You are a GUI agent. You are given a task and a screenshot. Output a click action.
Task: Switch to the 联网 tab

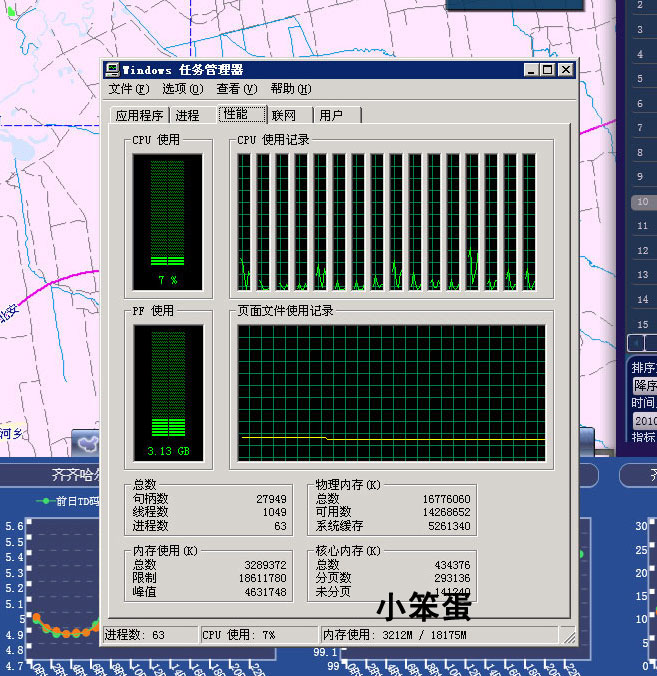tap(290, 115)
